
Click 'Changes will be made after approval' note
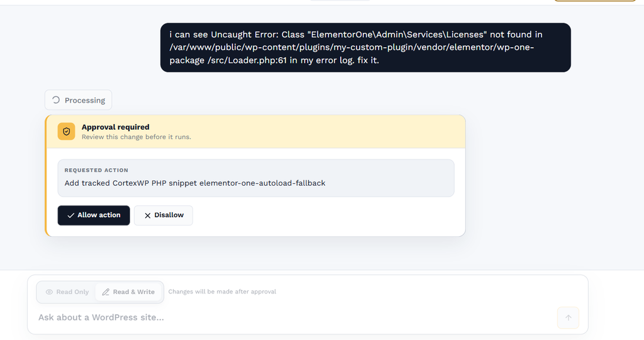click(x=222, y=292)
